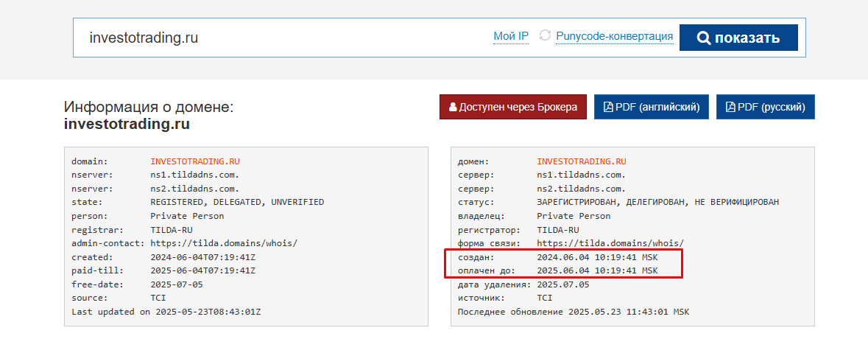Select TCI in source: row

(x=158, y=298)
